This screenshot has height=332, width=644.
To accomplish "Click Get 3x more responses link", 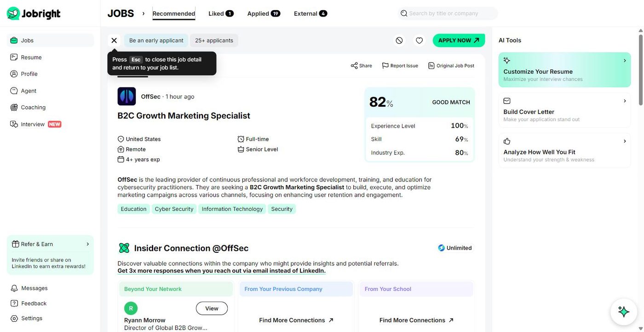I will coord(221,271).
